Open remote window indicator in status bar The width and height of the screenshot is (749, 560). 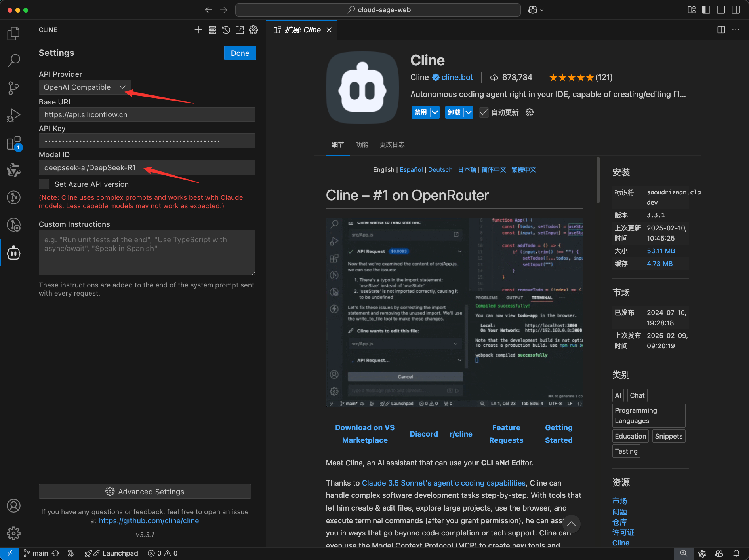[x=10, y=553]
